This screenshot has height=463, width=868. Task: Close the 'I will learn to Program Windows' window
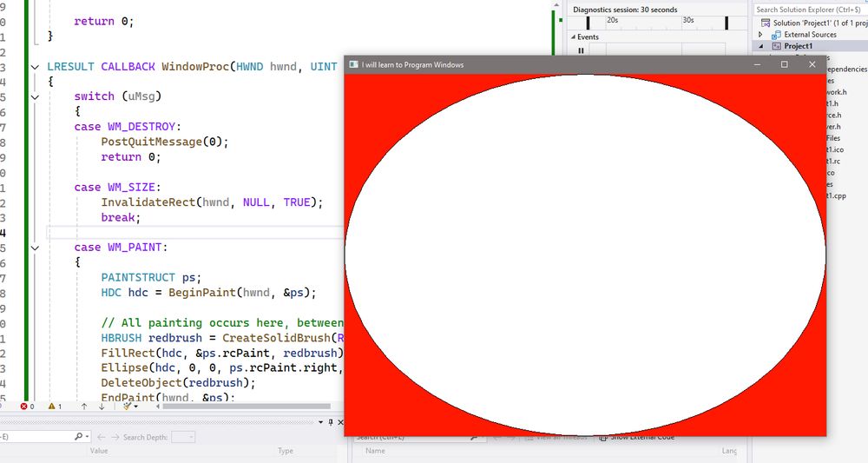pos(812,65)
